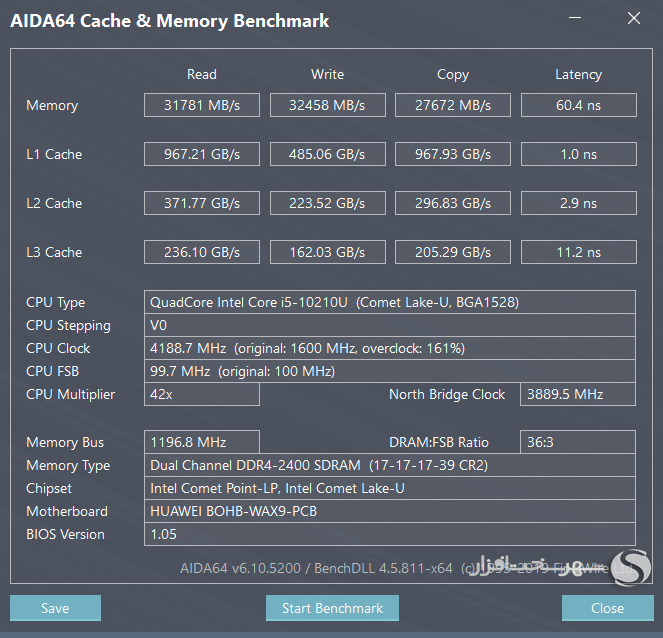Screen dimensions: 663x638
Task: Click Memory Type DDR4-2400 field
Action: (x=390, y=465)
